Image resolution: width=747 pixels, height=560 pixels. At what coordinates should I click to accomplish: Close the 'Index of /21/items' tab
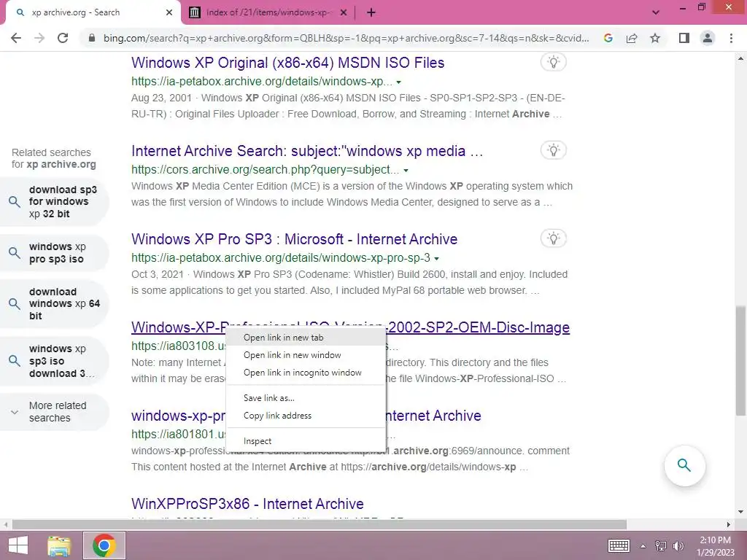344,12
